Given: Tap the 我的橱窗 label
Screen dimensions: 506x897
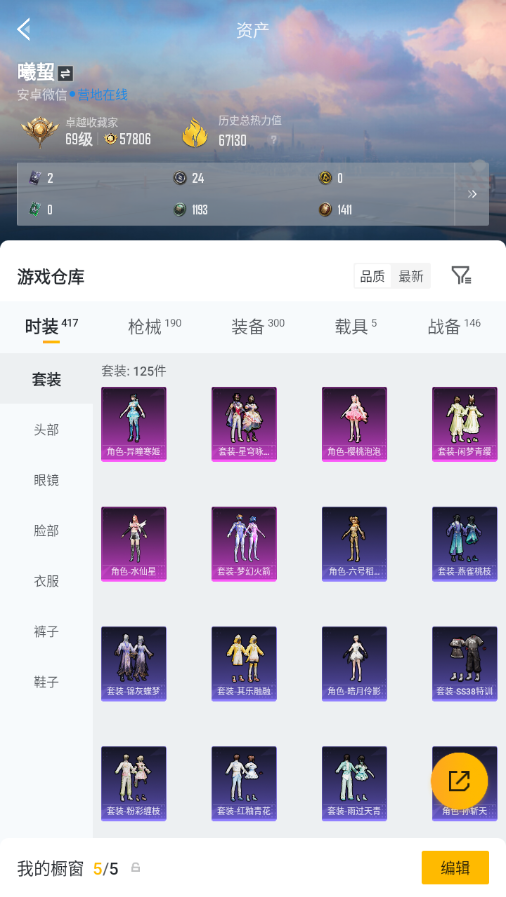Looking at the screenshot, I should [50, 868].
